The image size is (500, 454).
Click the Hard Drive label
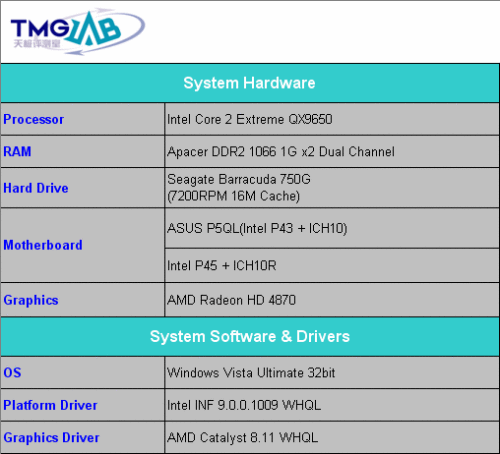36,188
